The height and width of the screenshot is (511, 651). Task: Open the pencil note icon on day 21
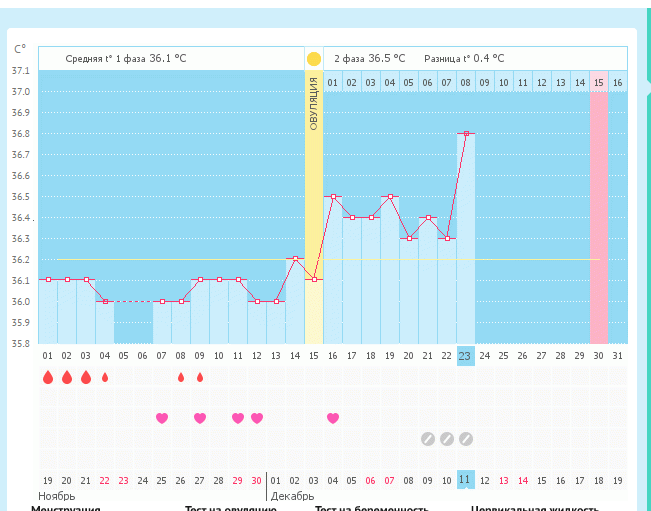click(428, 438)
